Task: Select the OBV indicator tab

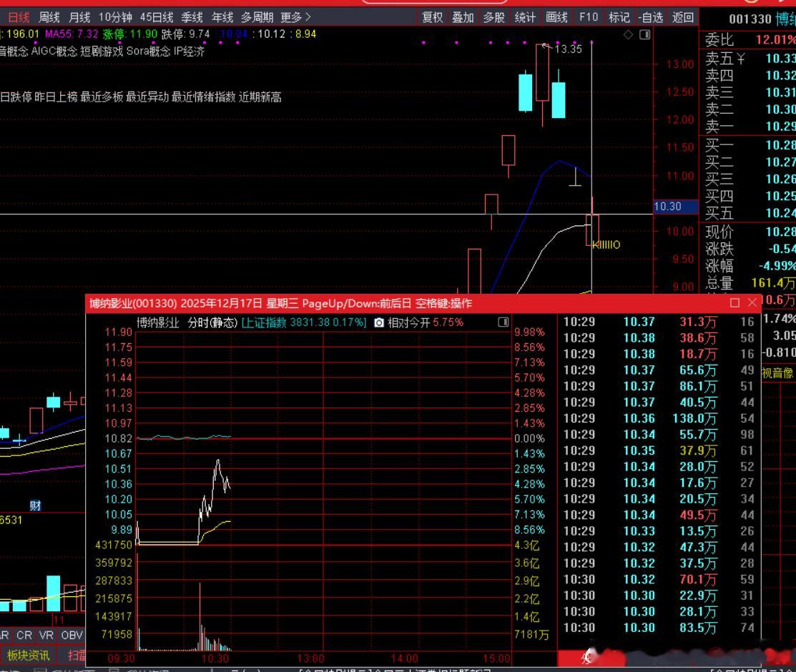Action: pyautogui.click(x=72, y=635)
